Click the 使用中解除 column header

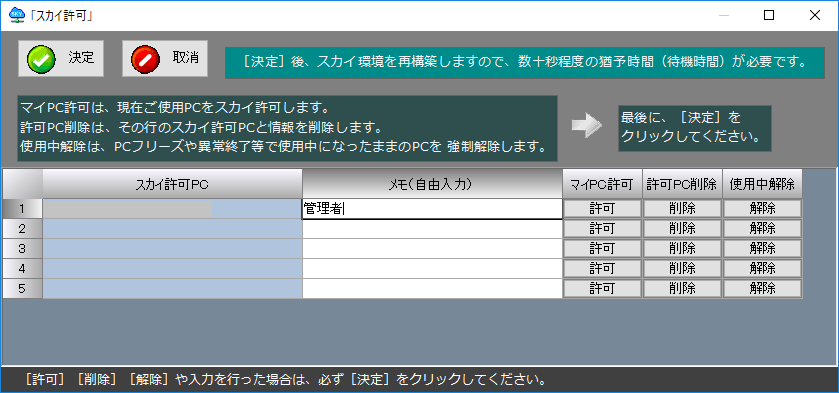tap(762, 184)
